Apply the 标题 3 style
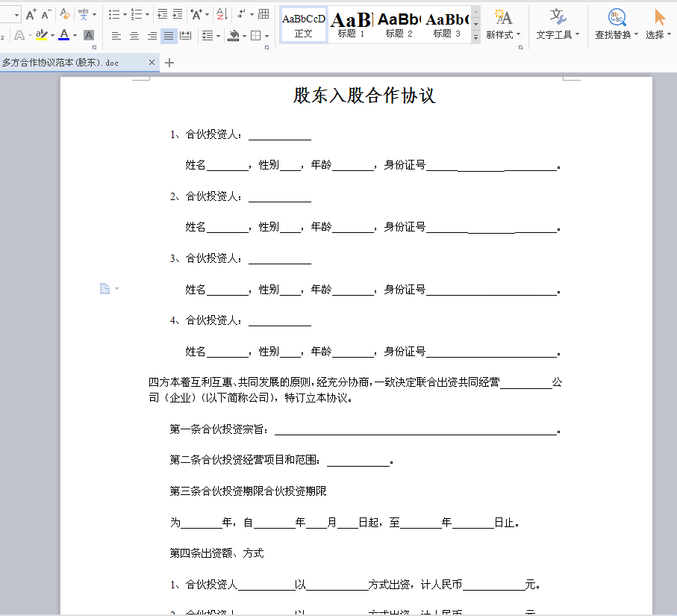 pyautogui.click(x=446, y=25)
